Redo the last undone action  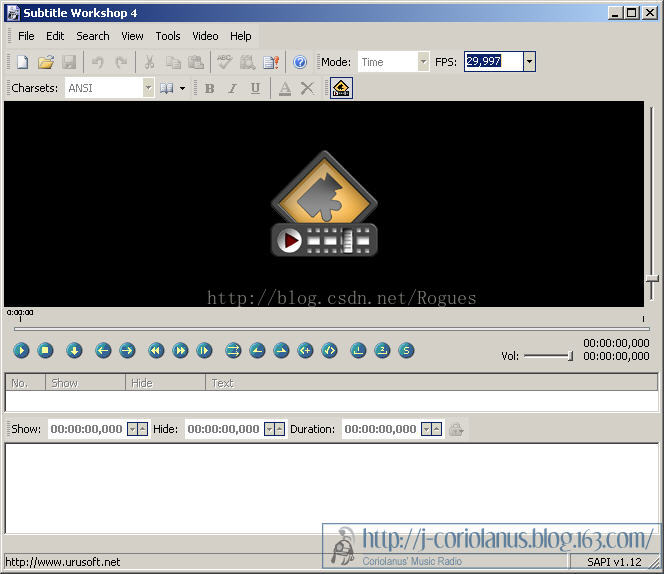[121, 62]
